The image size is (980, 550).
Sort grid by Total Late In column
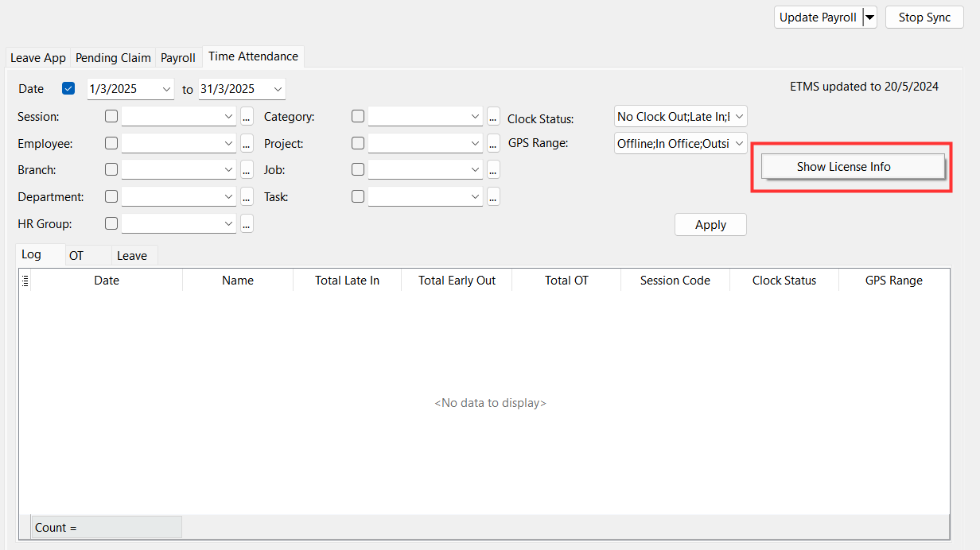click(x=347, y=281)
